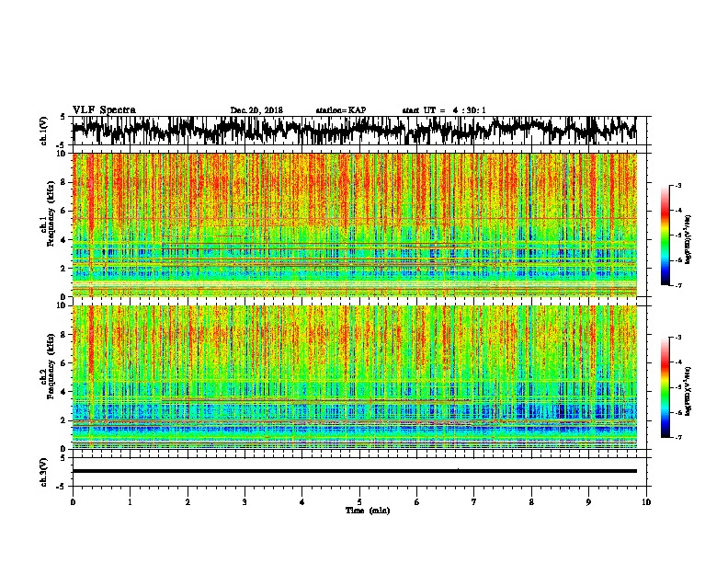Click tick label "4" on the Time axis
728x563 pixels.
(302, 501)
